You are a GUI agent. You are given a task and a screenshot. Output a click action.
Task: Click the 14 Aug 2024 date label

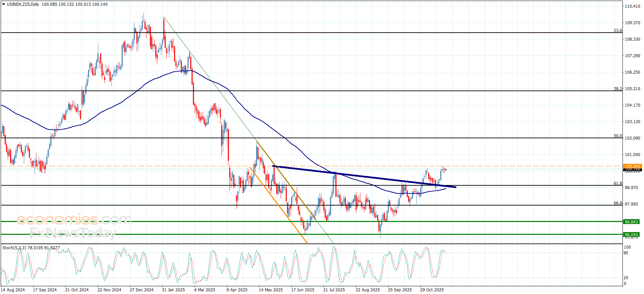click(13, 290)
